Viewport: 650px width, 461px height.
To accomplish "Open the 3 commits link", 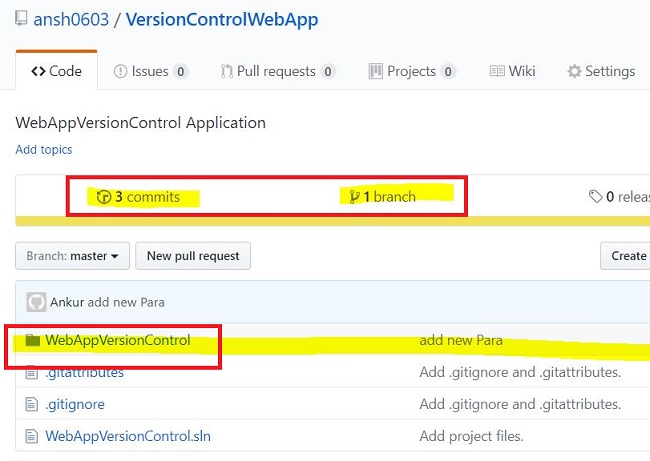I will click(x=147, y=197).
